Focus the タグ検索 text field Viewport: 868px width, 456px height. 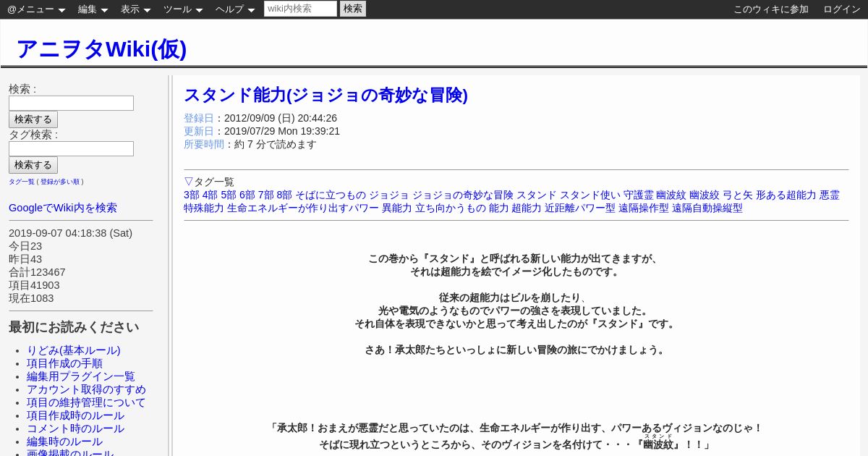[71, 148]
